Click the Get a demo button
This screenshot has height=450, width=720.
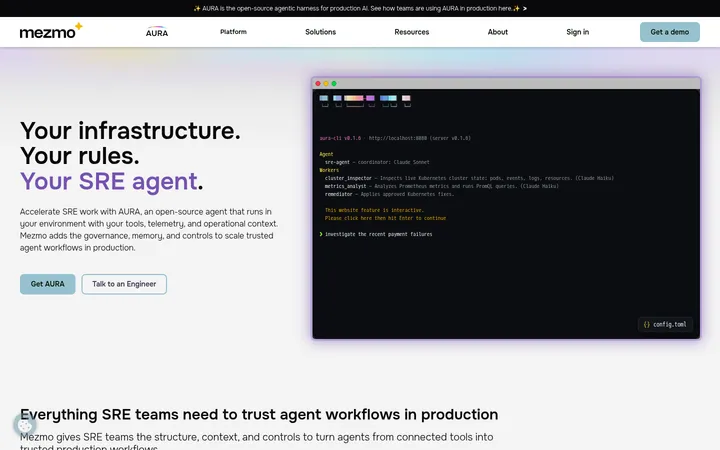click(669, 32)
